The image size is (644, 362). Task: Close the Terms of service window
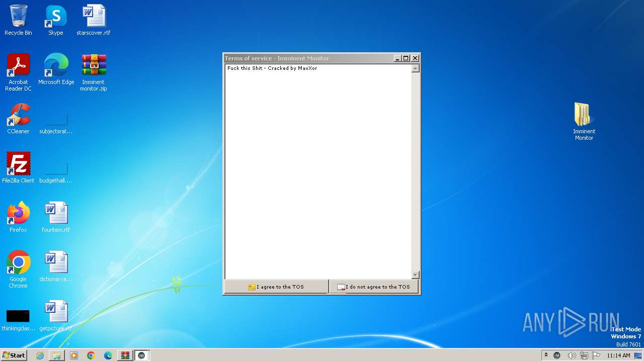click(415, 58)
